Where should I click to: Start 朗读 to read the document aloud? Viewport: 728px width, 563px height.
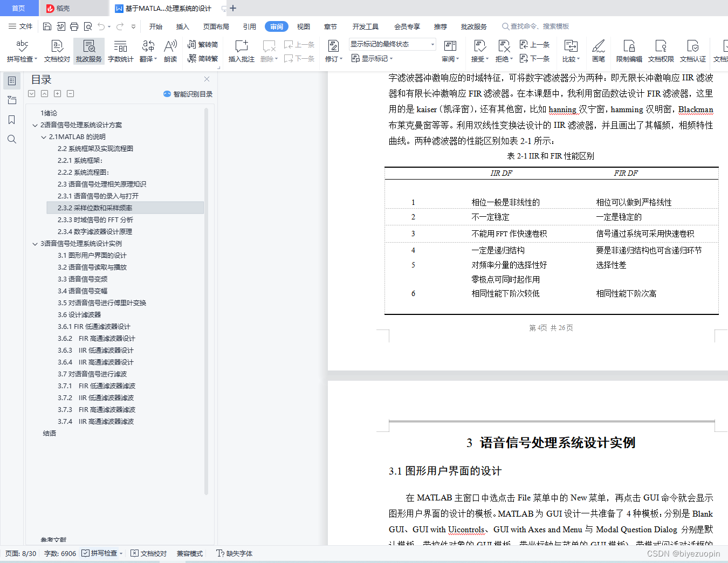170,51
